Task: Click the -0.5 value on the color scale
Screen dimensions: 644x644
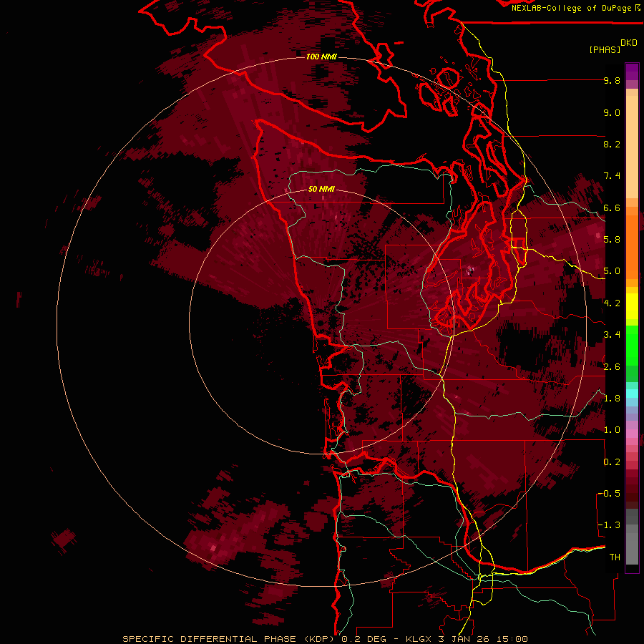Action: (609, 494)
